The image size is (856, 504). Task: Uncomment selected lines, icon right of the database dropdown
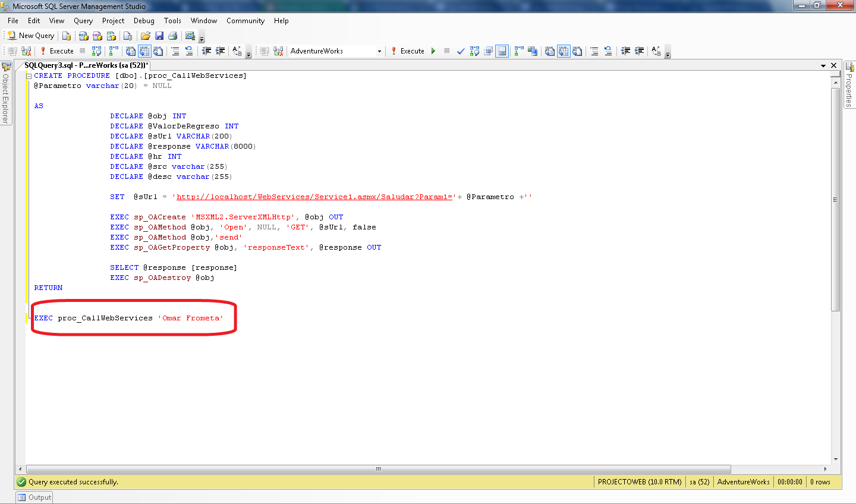pos(608,51)
